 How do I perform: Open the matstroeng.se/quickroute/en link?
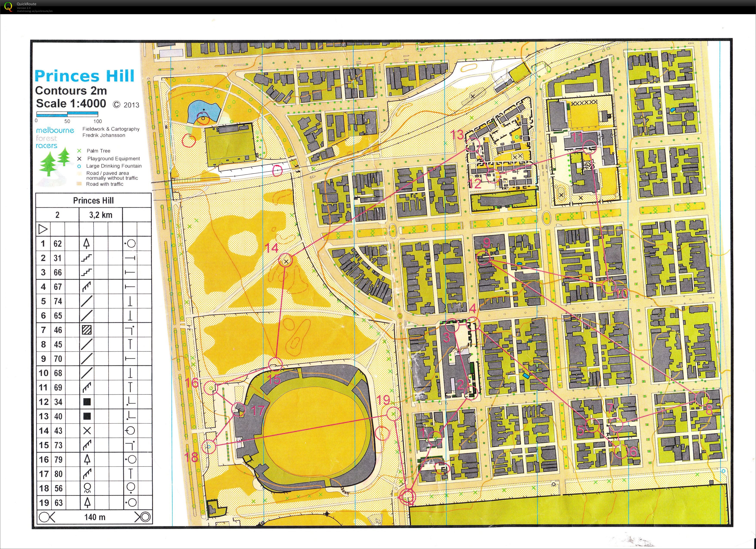coord(35,11)
